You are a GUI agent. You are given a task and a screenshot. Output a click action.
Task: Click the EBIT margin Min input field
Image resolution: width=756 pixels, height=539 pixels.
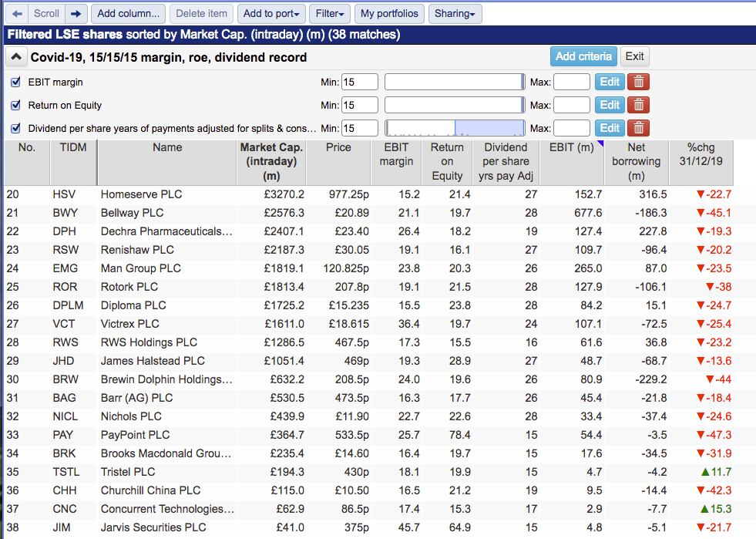(360, 82)
